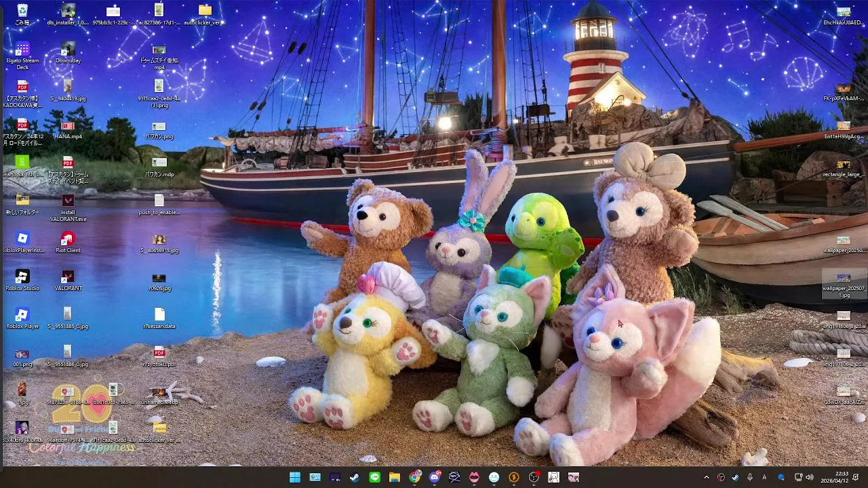
Task: Open the Windows Start menu
Action: (295, 477)
